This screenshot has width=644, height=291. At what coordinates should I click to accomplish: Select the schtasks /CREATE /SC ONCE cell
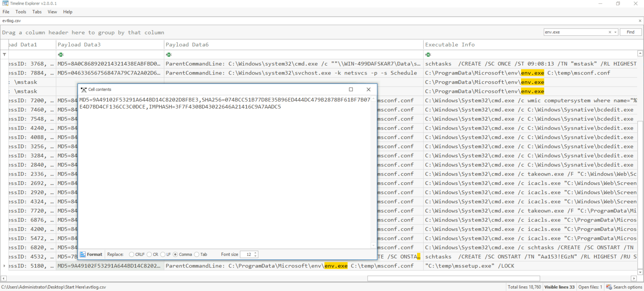pyautogui.click(x=530, y=64)
